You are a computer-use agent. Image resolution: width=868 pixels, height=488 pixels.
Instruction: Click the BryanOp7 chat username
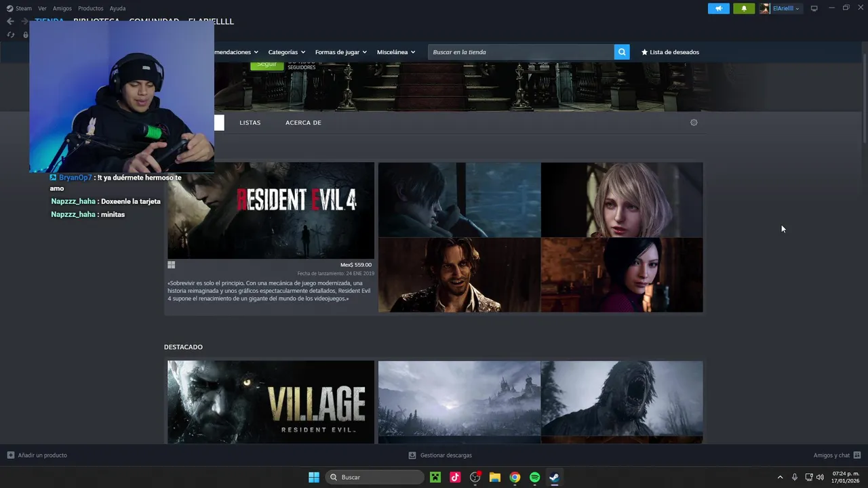click(75, 178)
